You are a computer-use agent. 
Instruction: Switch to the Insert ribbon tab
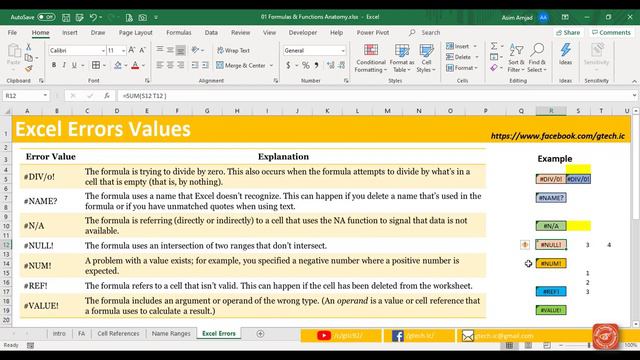tap(70, 33)
